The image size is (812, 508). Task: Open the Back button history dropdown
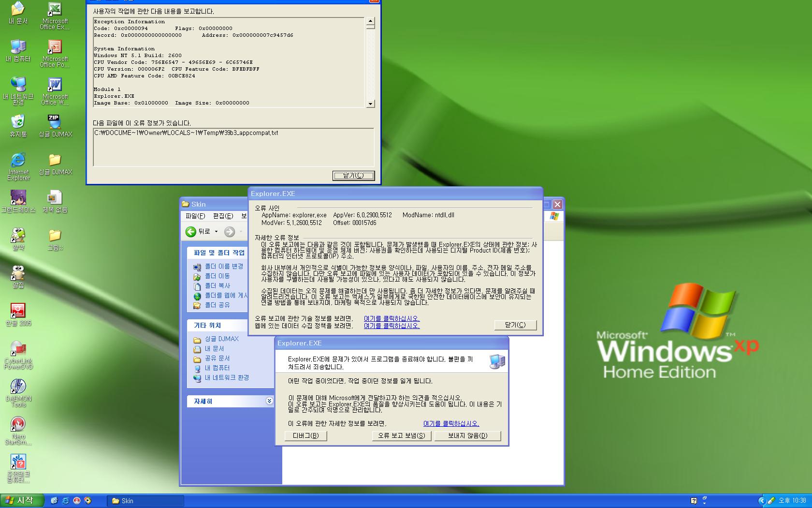216,232
